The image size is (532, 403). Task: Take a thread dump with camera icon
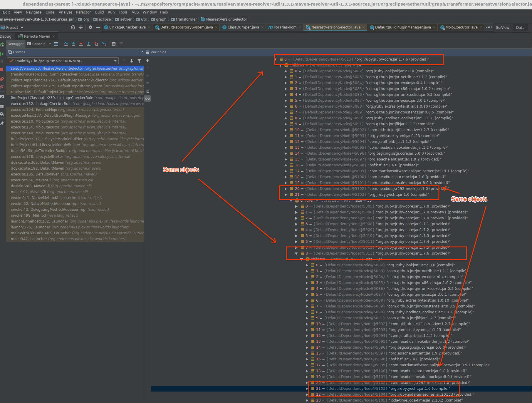click(2, 96)
